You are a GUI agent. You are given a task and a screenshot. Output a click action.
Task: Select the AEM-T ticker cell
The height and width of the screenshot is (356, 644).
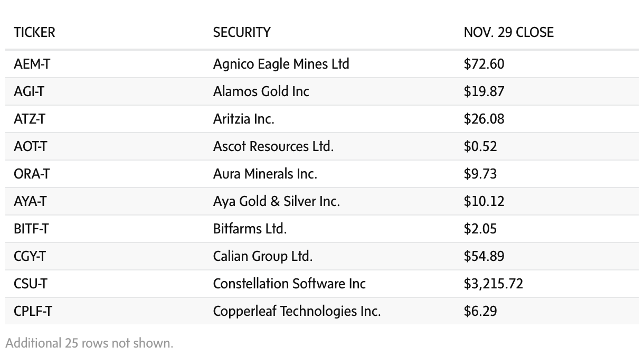tap(32, 64)
